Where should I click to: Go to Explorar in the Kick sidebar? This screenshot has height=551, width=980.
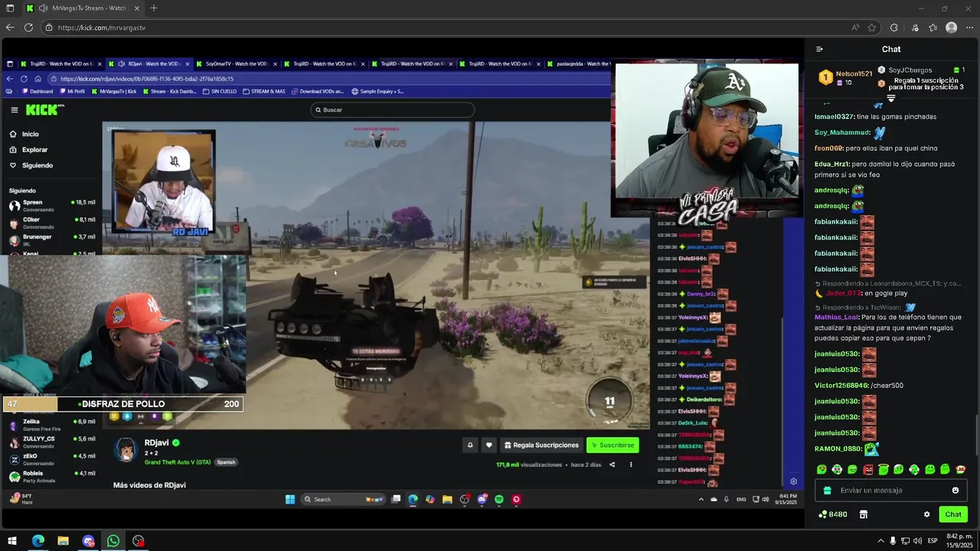28,150
